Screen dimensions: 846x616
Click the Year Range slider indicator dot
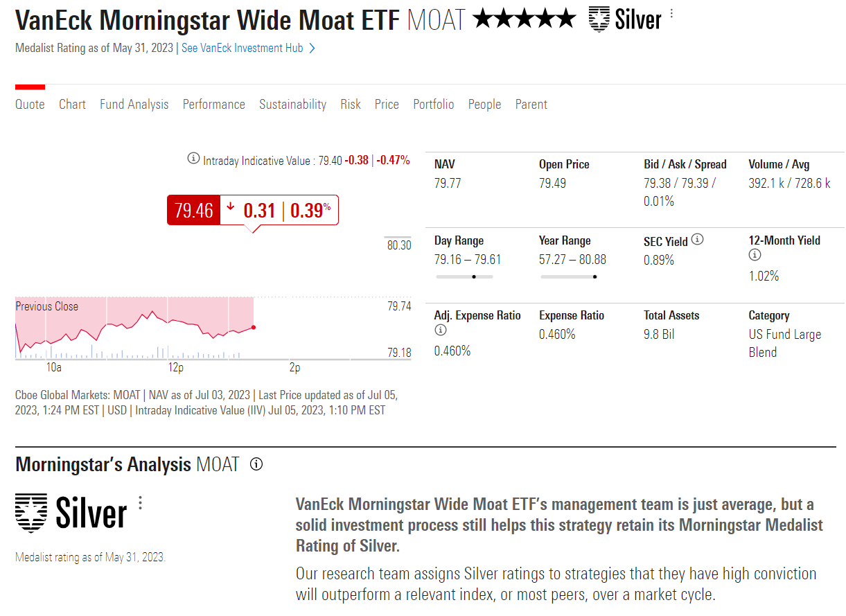coord(594,276)
